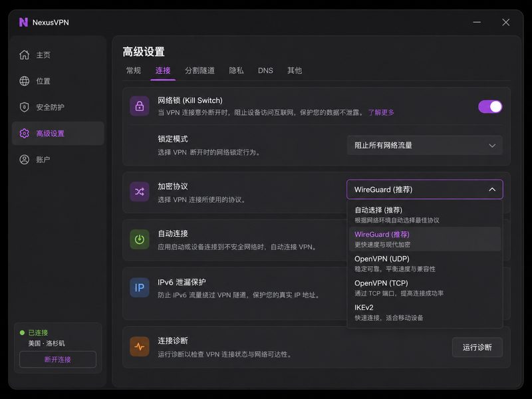Click the 连接诊断 title
The width and height of the screenshot is (532, 399).
point(173,340)
